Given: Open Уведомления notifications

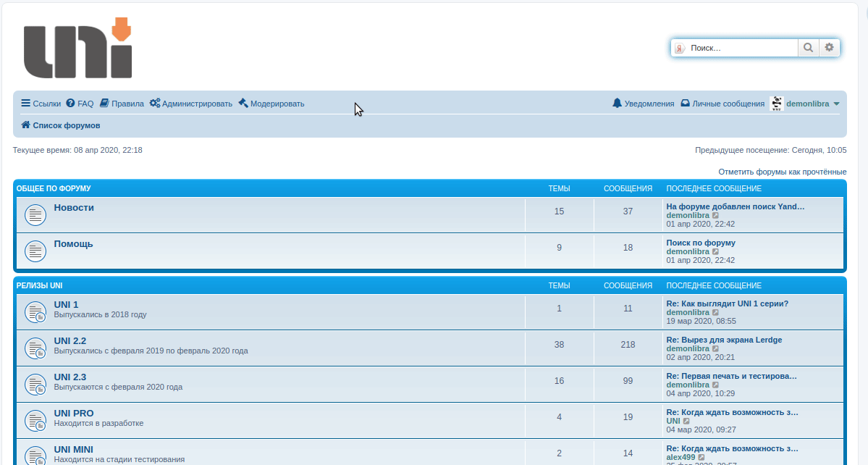Looking at the screenshot, I should pos(644,104).
